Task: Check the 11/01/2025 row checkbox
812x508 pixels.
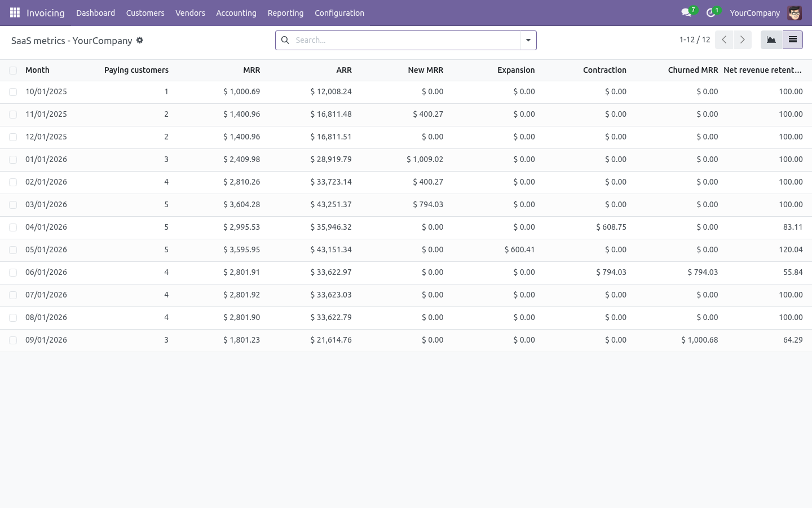Action: [x=13, y=115]
